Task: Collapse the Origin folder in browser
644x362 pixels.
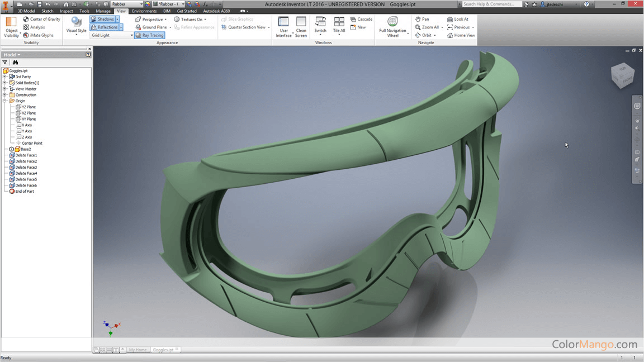Action: (x=4, y=101)
